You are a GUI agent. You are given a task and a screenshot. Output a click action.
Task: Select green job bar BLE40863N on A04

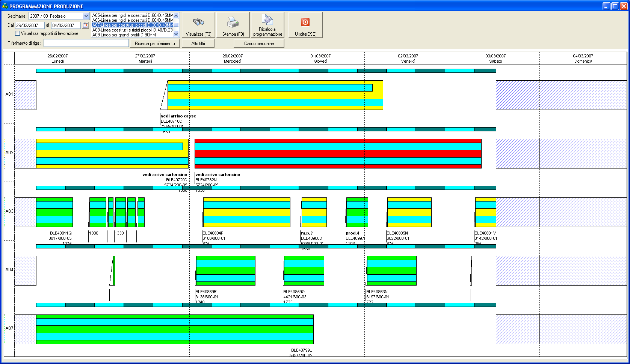click(x=391, y=271)
